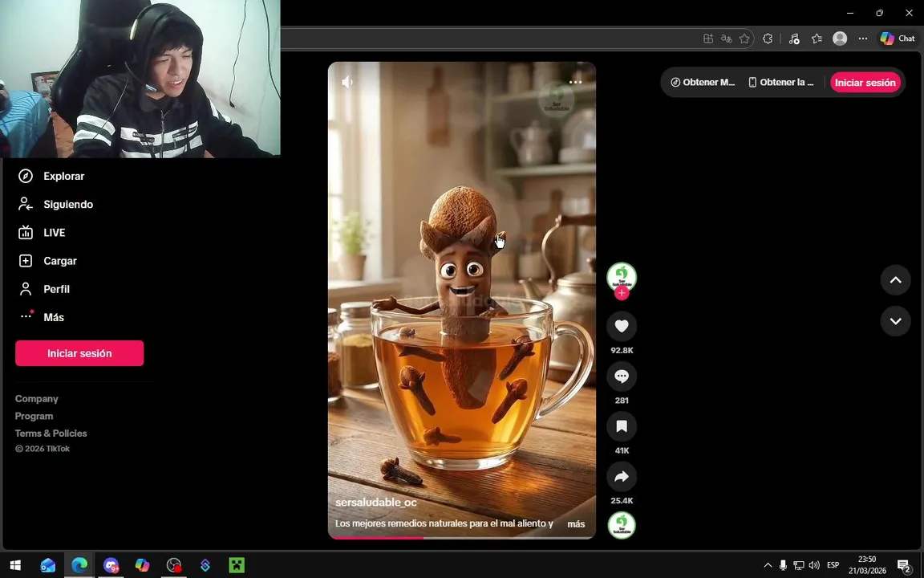Viewport: 924px width, 578px height.
Task: Click the translate page icon
Action: (x=727, y=39)
